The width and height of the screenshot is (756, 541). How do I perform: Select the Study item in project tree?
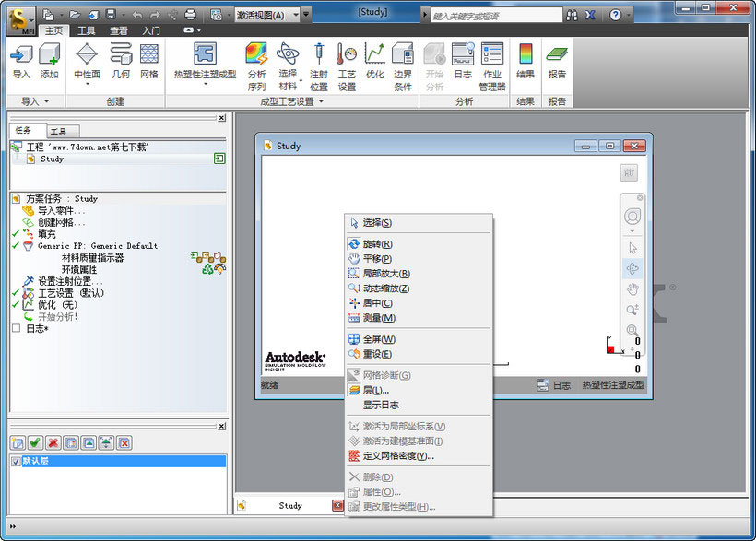click(x=52, y=159)
